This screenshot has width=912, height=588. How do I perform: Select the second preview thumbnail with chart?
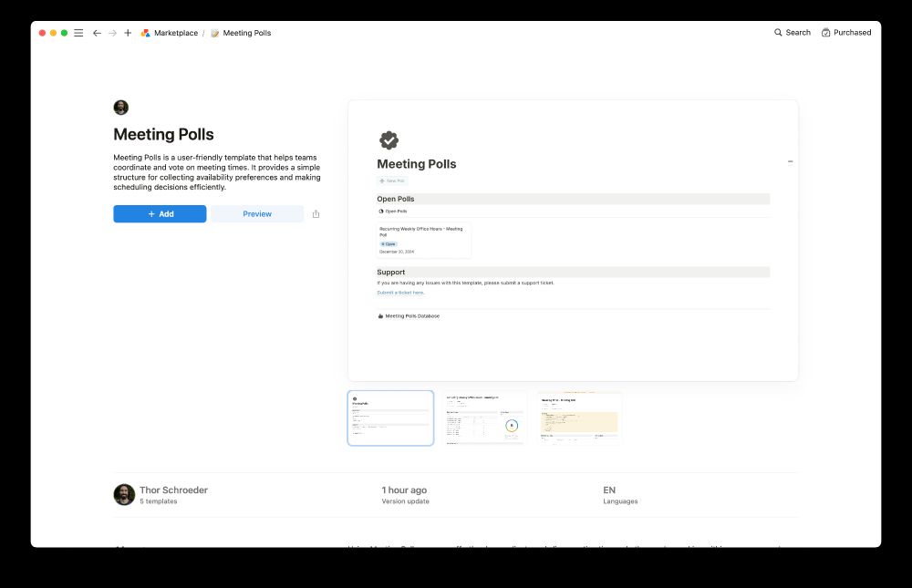484,418
